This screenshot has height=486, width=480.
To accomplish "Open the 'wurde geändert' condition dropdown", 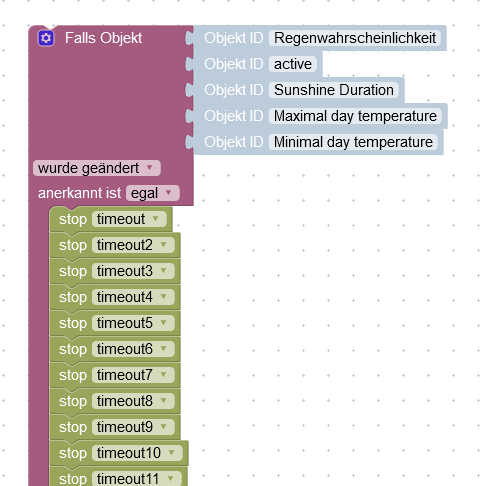I will pyautogui.click(x=97, y=168).
